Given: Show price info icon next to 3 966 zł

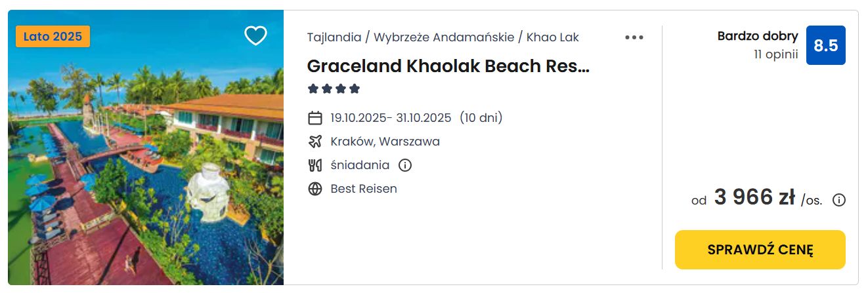Looking at the screenshot, I should point(838,201).
